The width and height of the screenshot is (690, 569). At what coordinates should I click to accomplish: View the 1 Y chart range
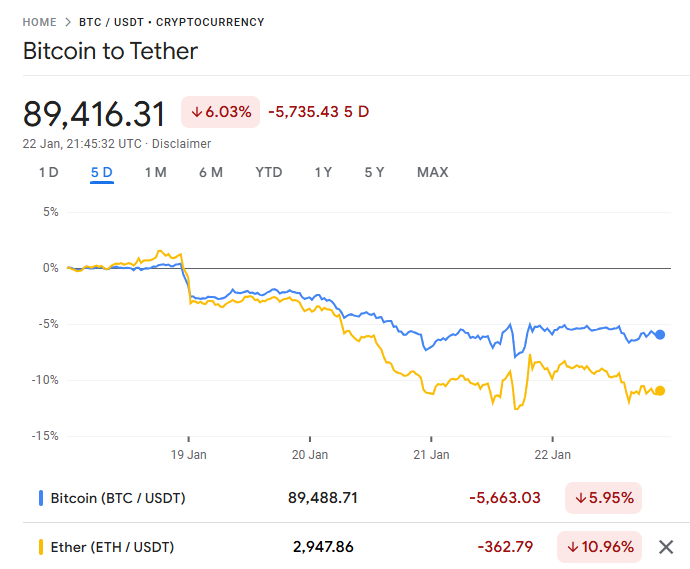pos(323,172)
